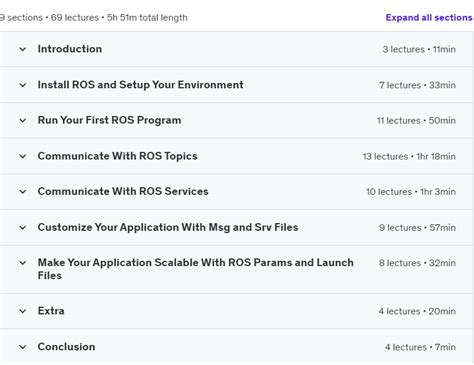Select the Conclusion section heading
This screenshot has height=365, width=474.
pyautogui.click(x=66, y=347)
